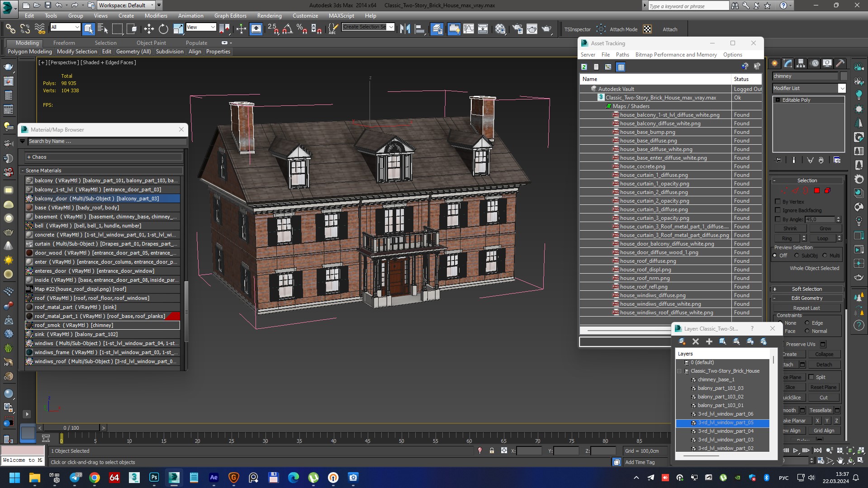Click the Detach button
This screenshot has width=868, height=488.
pyautogui.click(x=824, y=365)
